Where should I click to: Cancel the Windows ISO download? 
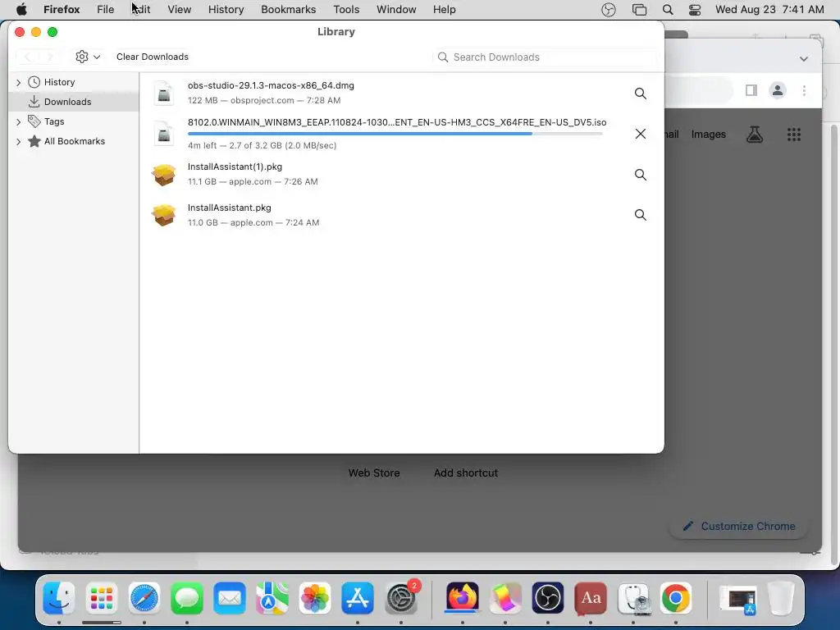coord(640,134)
